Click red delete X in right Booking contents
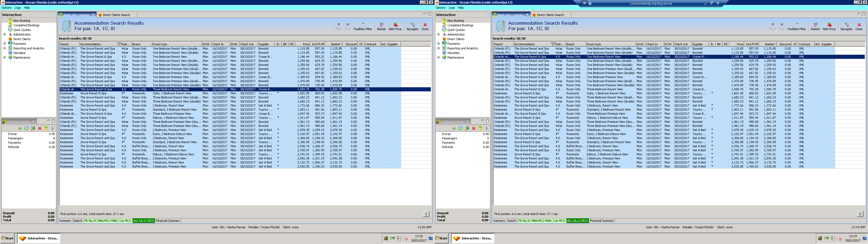The image size is (868, 244). coord(473,129)
